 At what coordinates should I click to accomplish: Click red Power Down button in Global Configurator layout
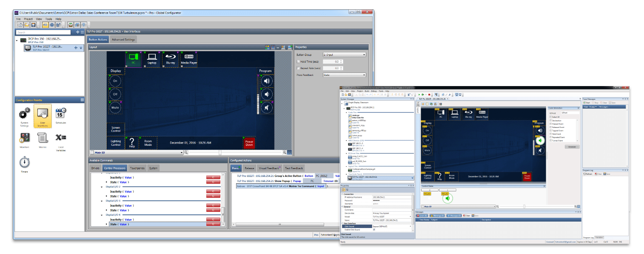click(249, 143)
